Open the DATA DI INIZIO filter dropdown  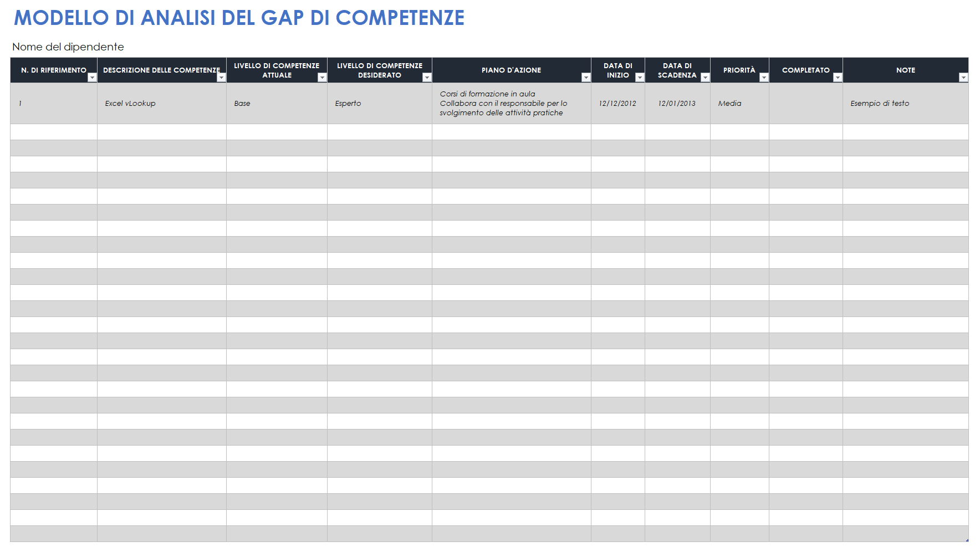[640, 78]
